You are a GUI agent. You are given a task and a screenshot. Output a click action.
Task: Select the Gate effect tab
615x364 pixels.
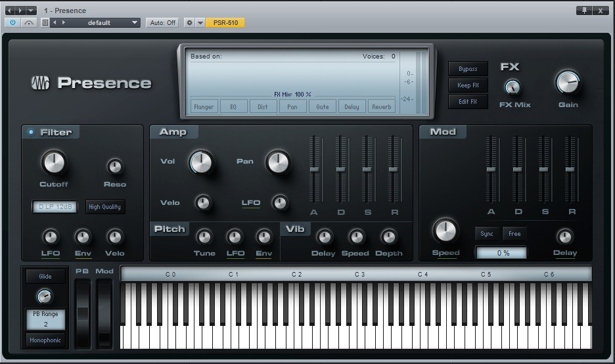coord(323,106)
